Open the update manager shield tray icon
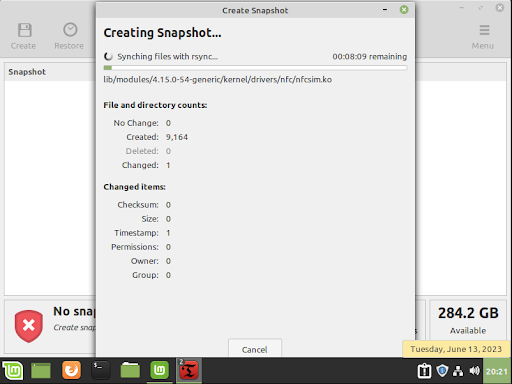This screenshot has height=384, width=512. coord(442,371)
